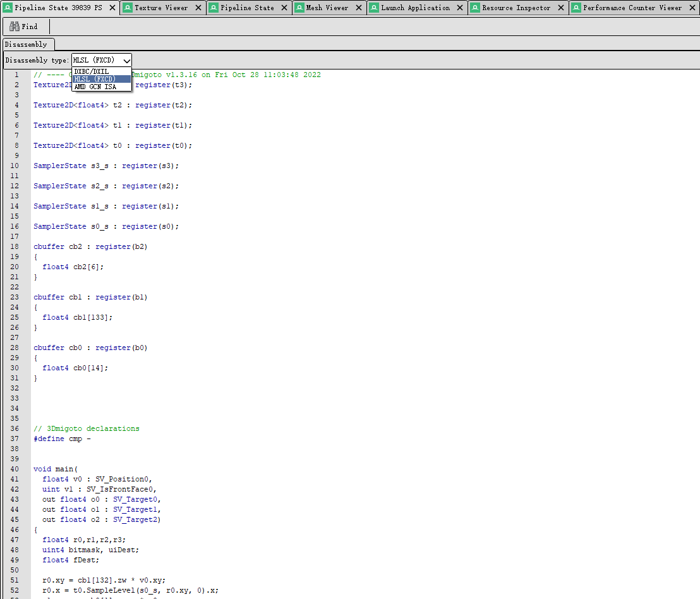
Task: Click line 6 'Texture2D<float4> t1' declaration
Action: (x=112, y=126)
